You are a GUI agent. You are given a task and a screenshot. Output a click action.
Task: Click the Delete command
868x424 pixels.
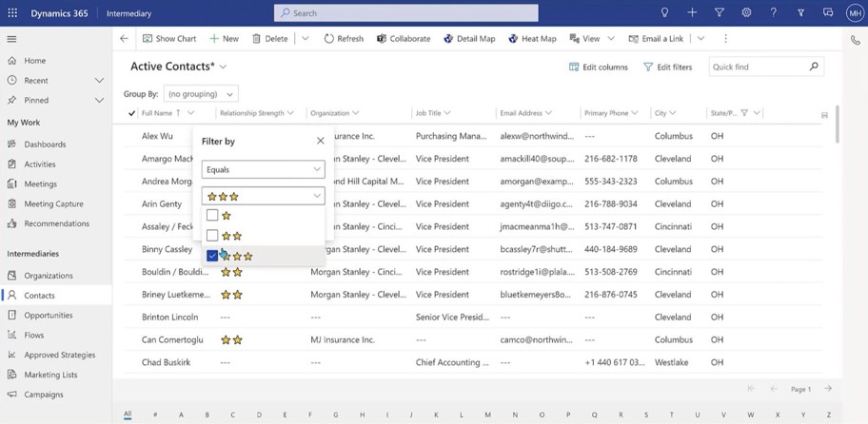click(270, 39)
